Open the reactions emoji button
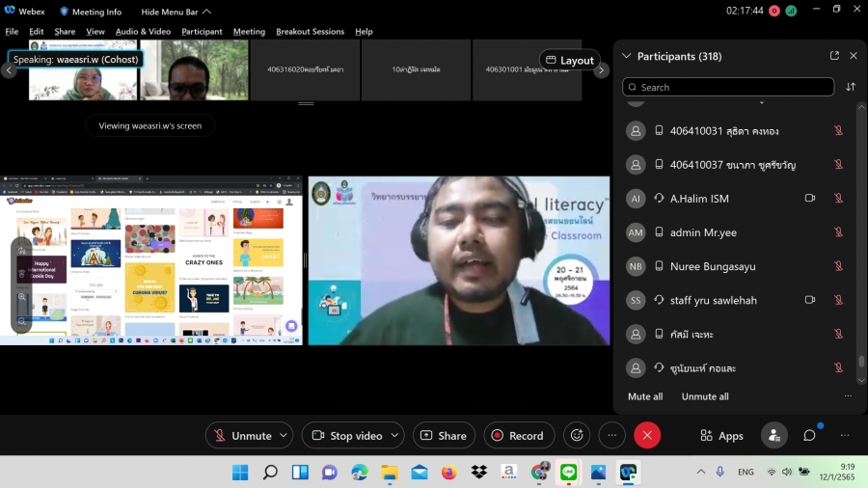 (x=577, y=436)
